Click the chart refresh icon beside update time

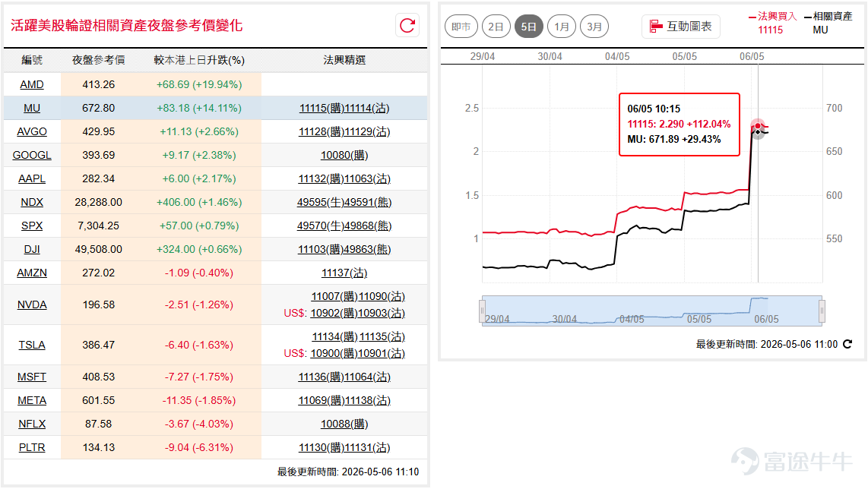click(847, 344)
